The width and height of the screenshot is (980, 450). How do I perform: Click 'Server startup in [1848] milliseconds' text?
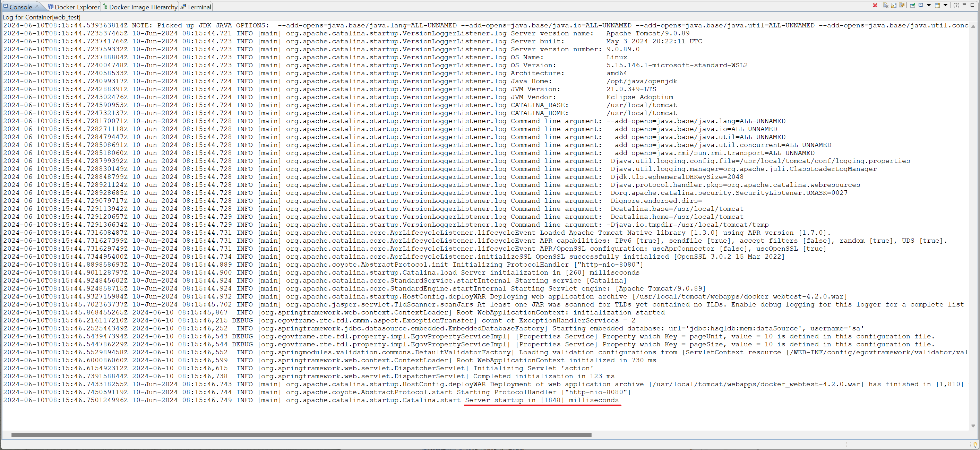pyautogui.click(x=542, y=400)
